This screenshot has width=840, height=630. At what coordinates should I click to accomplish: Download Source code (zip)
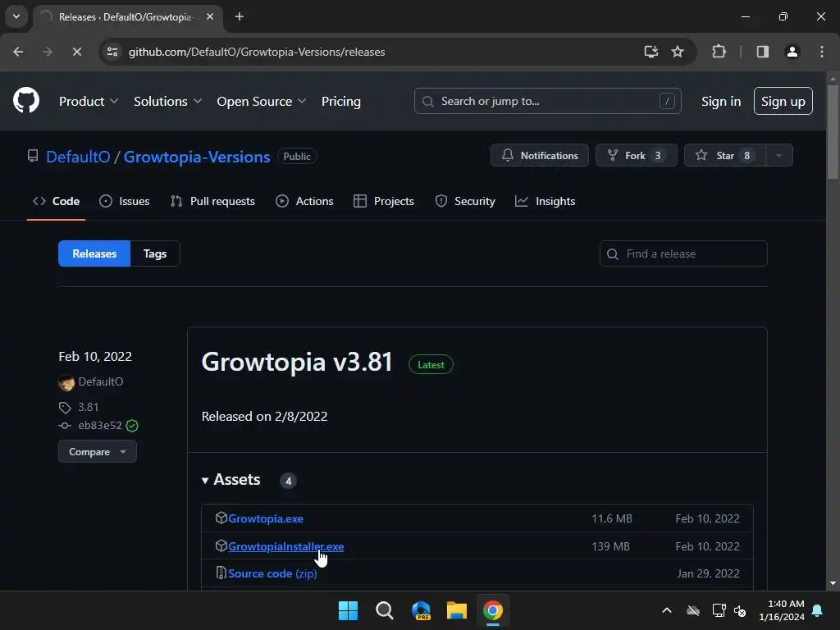tap(272, 573)
